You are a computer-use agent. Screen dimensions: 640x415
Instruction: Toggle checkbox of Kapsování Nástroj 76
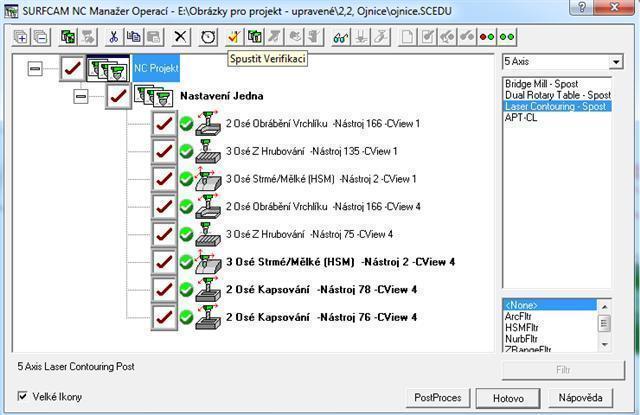[164, 317]
